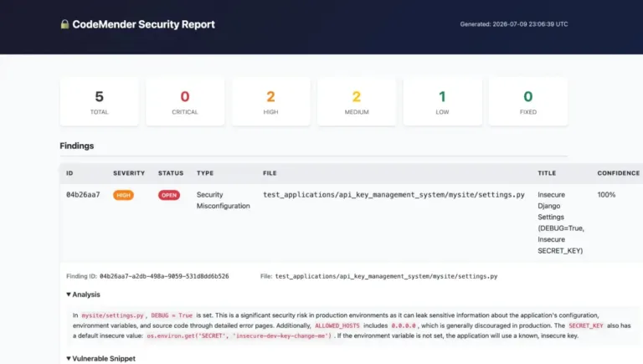Image resolution: width=643 pixels, height=364 pixels.
Task: Click the Low severity card showing 1
Action: [x=442, y=101]
